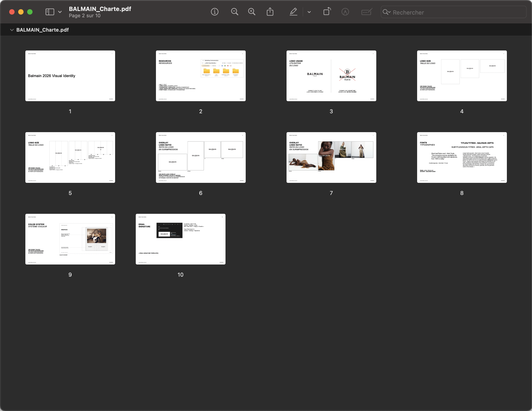Activate the highlight pen tool
Image resolution: width=532 pixels, height=411 pixels.
point(293,12)
